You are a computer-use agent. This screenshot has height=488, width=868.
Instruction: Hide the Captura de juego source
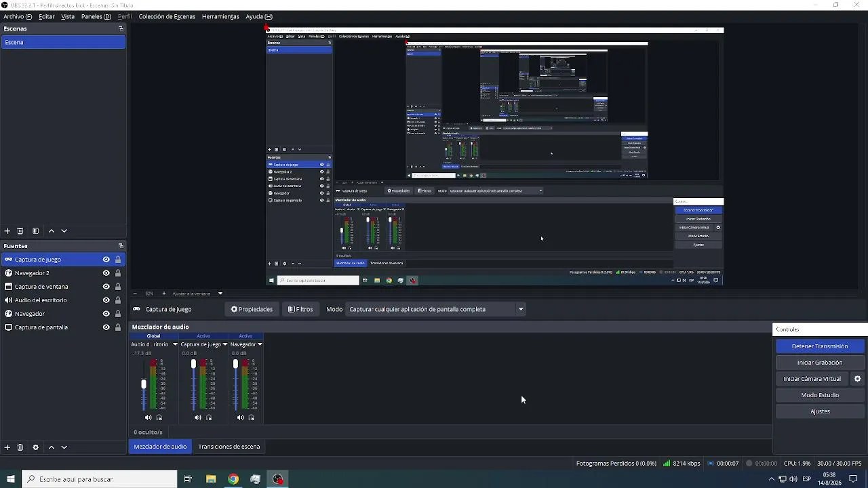[106, 260]
